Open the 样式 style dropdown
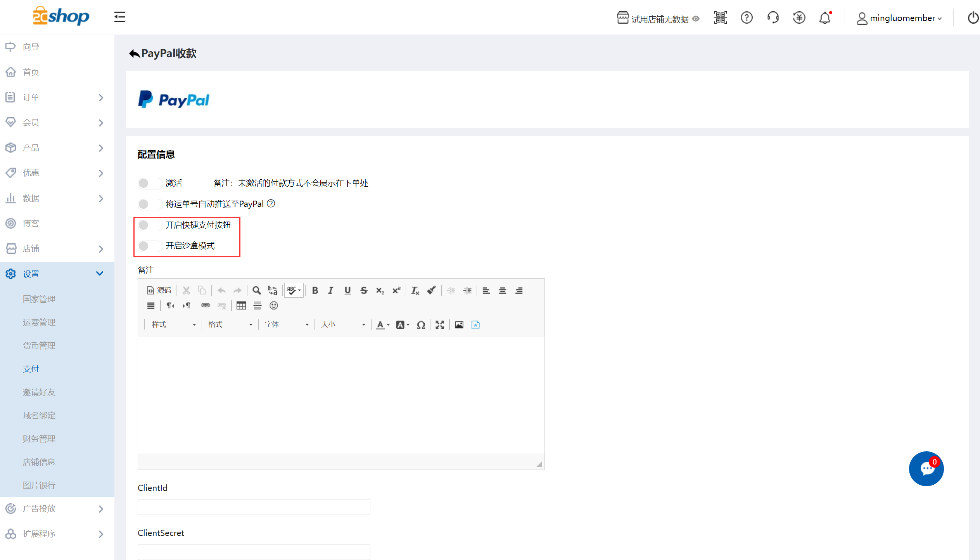The image size is (980, 560). [x=173, y=325]
